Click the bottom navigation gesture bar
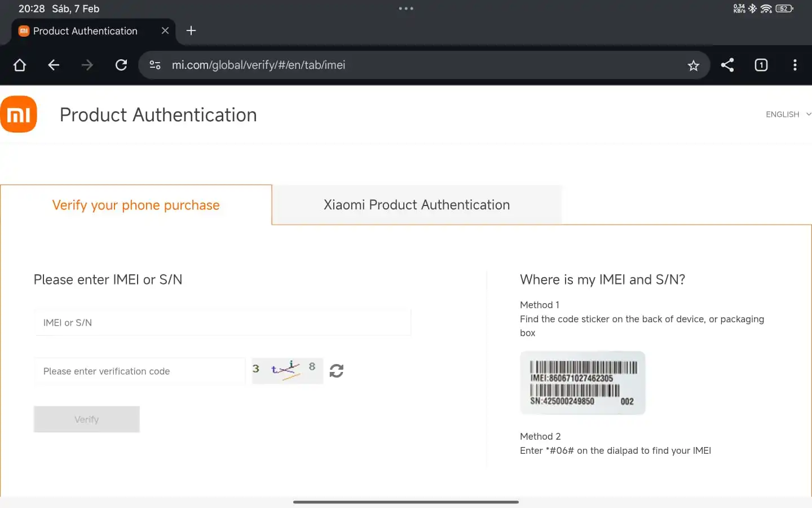 (x=406, y=502)
